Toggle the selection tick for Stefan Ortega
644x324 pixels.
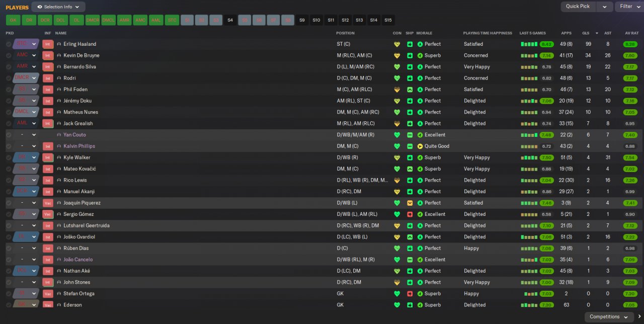point(9,294)
